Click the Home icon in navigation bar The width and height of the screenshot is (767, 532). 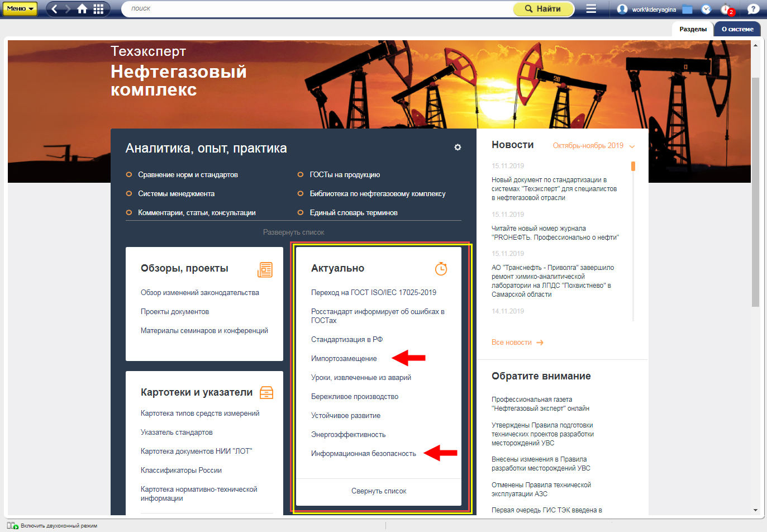(x=82, y=9)
